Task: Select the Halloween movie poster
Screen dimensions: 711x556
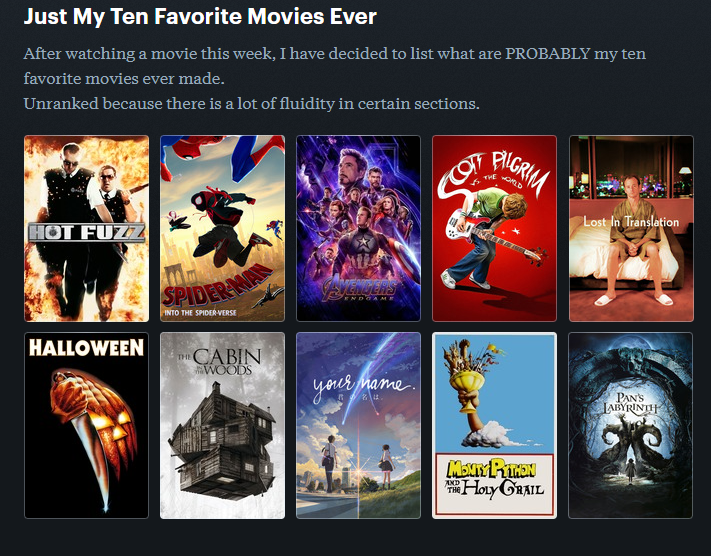Action: pyautogui.click(x=86, y=425)
